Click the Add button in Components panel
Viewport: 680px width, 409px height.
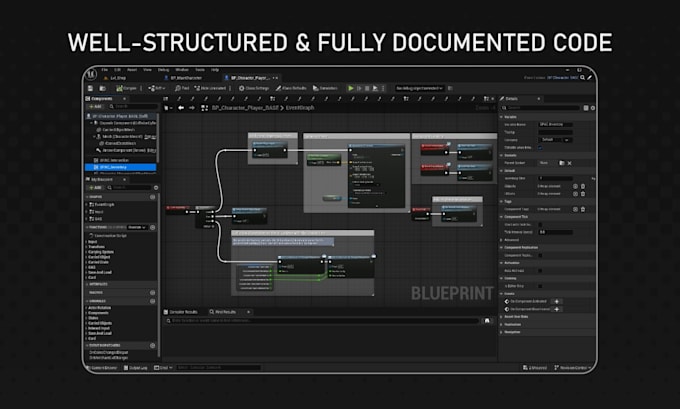pos(95,107)
